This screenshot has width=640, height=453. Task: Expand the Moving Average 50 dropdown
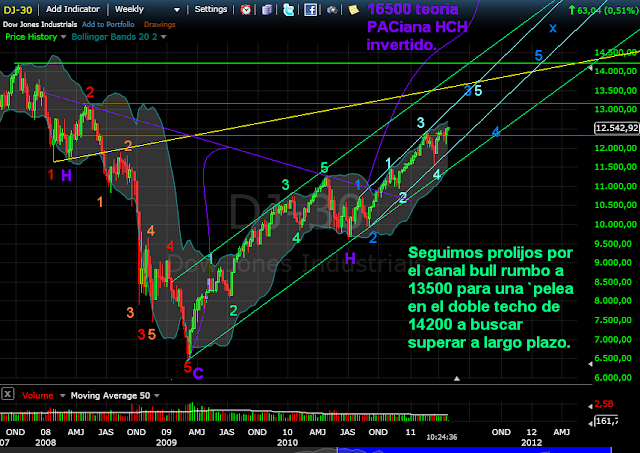coord(157,395)
